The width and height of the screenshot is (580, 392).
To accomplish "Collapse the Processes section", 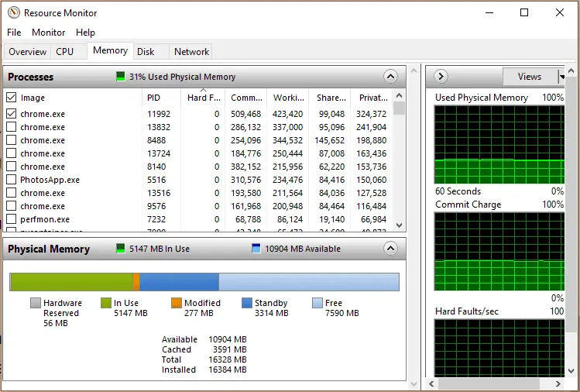I will (390, 77).
